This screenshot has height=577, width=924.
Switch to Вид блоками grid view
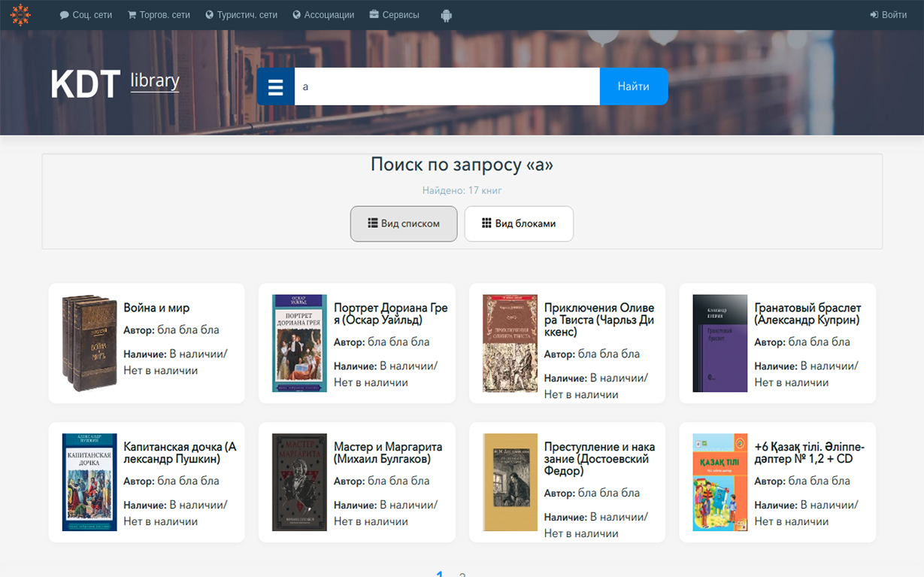click(x=519, y=223)
